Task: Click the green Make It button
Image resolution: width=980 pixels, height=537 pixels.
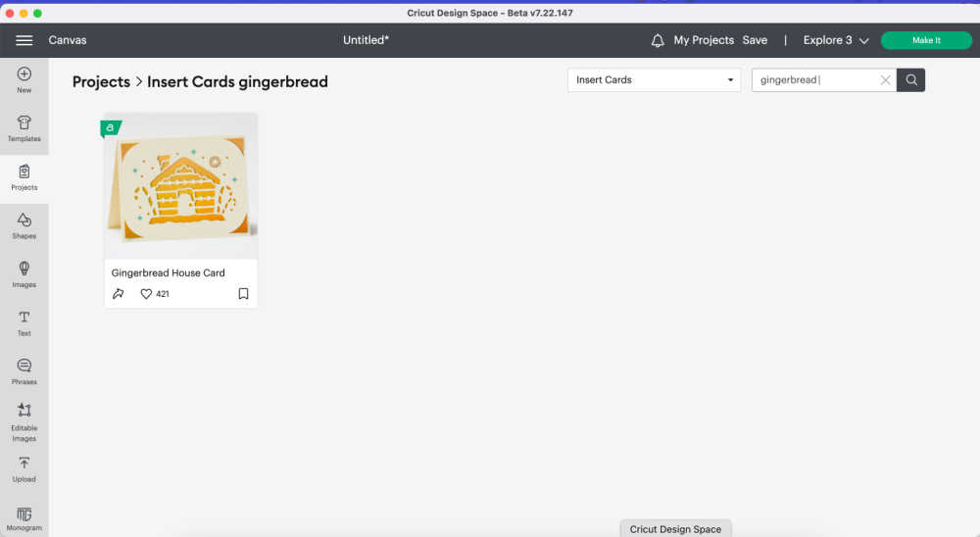Action: click(x=926, y=40)
